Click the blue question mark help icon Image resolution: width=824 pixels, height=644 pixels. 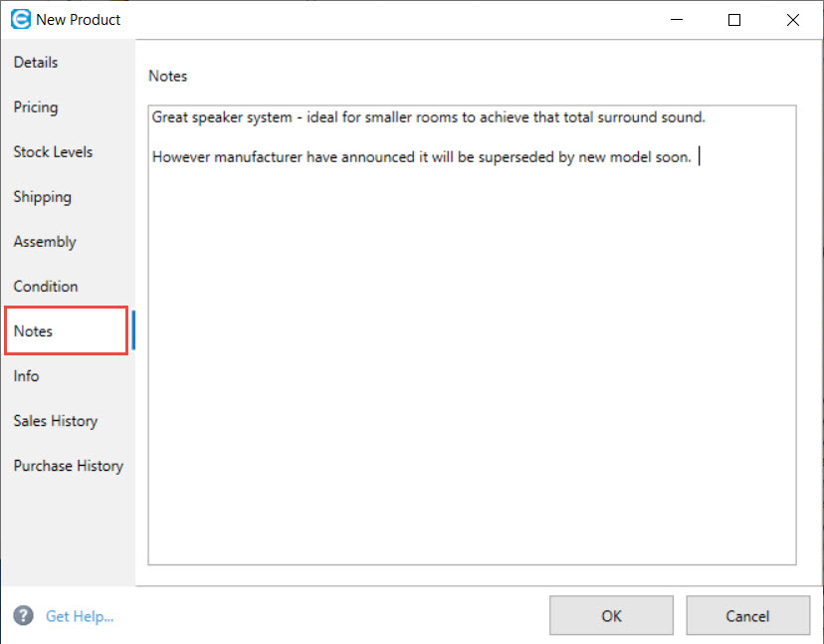point(24,616)
